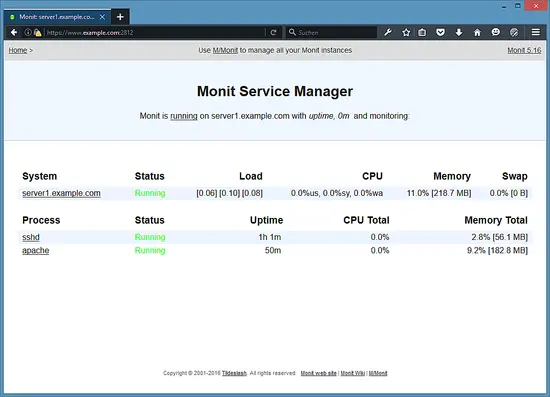
Task: Show bookmarks list clipboard icon
Action: [x=422, y=33]
